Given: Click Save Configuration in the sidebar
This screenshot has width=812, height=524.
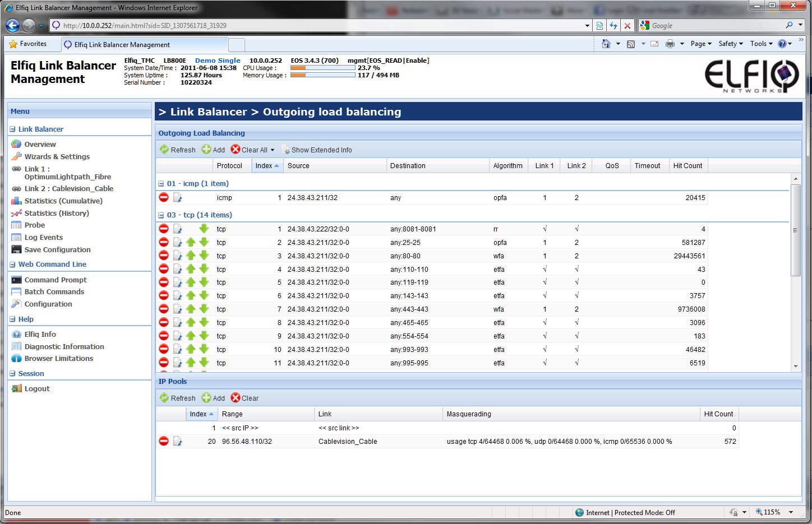Looking at the screenshot, I should click(57, 249).
